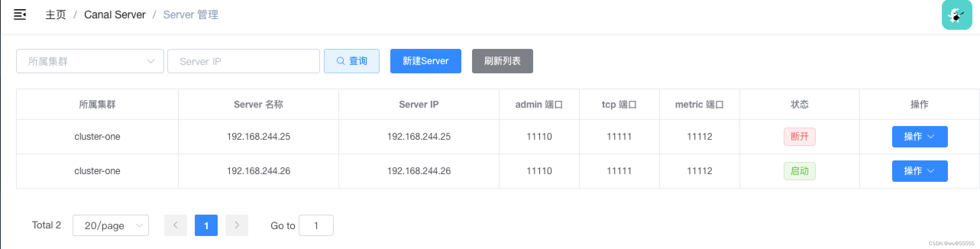Go to the next page arrow

pos(237,225)
